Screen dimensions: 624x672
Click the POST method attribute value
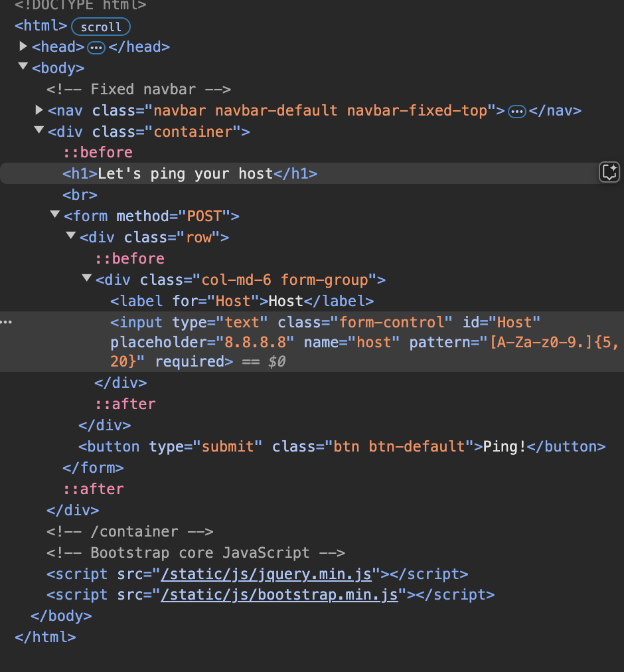pos(204,216)
